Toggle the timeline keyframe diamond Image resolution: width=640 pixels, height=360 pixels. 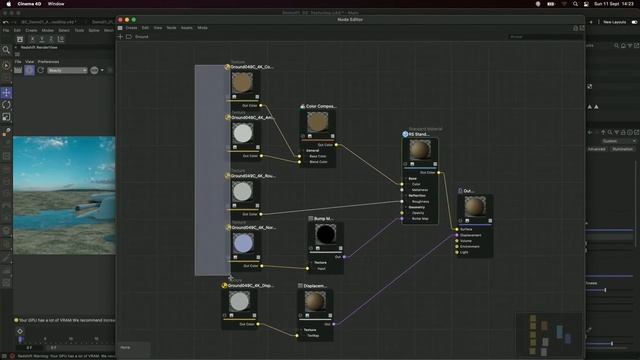[20, 331]
